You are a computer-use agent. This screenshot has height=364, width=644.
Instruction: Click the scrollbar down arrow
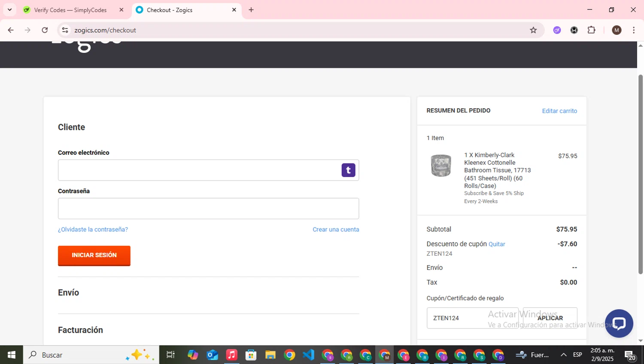tap(641, 341)
